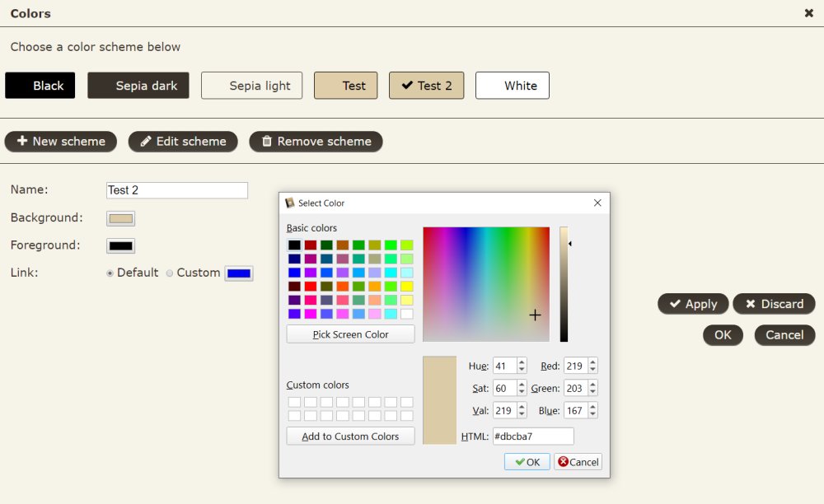The image size is (824, 504).
Task: Increase Green with the up arrow
Action: (x=592, y=385)
